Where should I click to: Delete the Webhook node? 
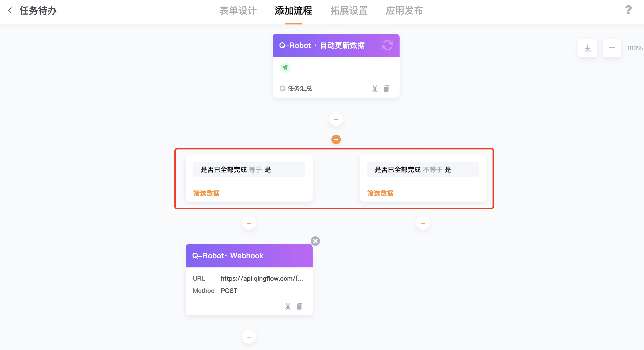(x=315, y=241)
